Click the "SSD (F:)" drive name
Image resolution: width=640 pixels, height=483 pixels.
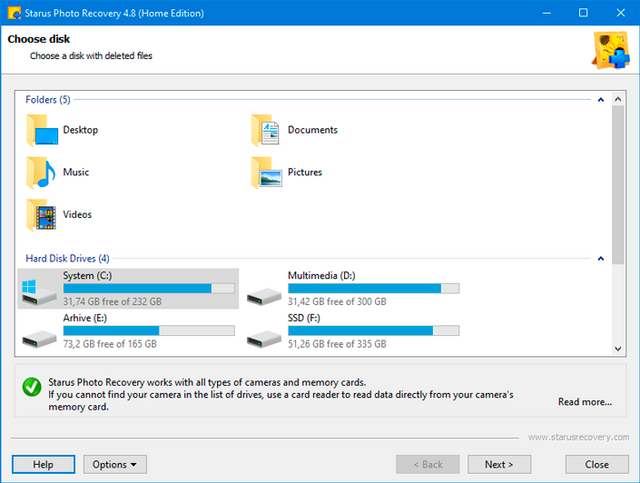coord(304,318)
